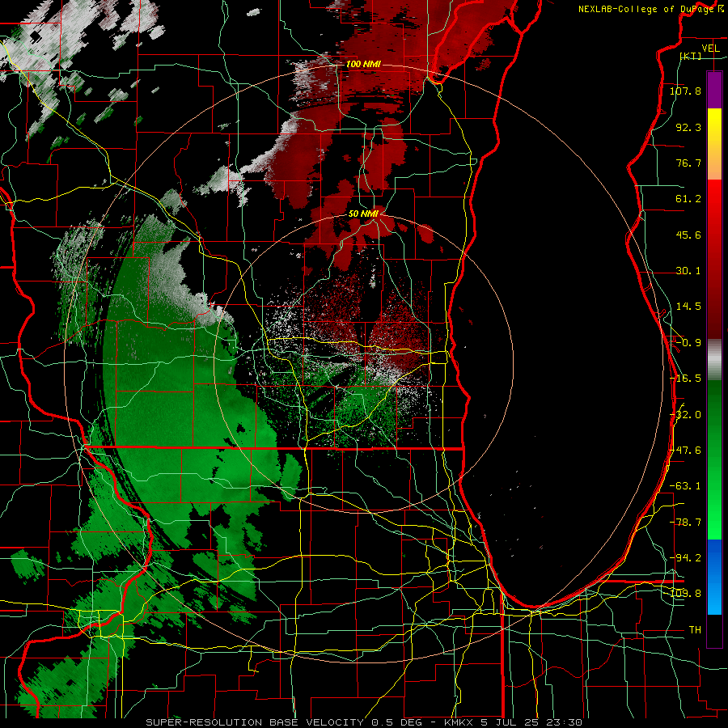Image resolution: width=728 pixels, height=728 pixels.
Task: Select the 30.1 velocity scale value
Action: [x=688, y=271]
